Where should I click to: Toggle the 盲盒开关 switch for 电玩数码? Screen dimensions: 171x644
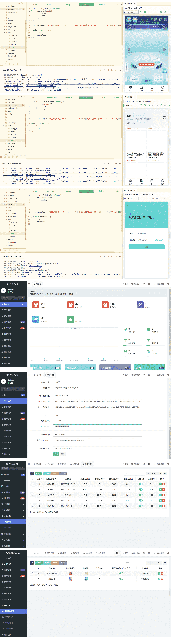point(141,501)
